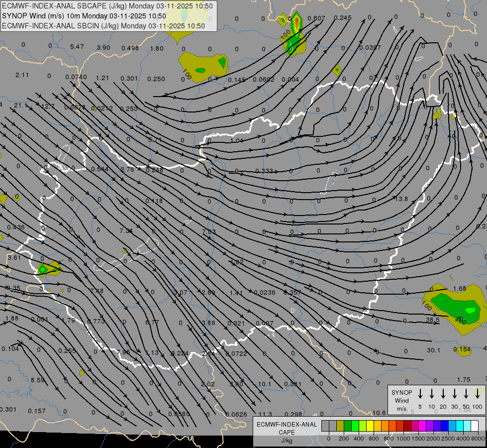Click the SBCIN value 3.90
487x448 pixels.
coord(103,48)
